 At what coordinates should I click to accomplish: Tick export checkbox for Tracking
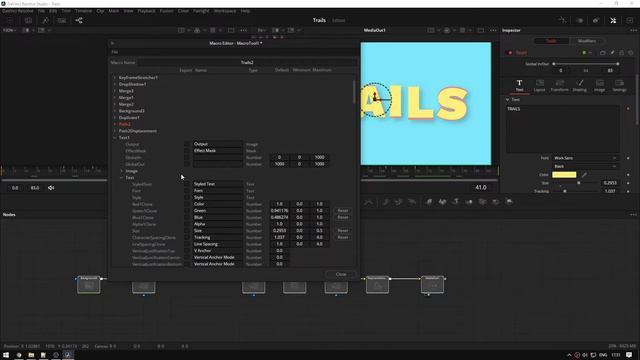[x=187, y=237]
